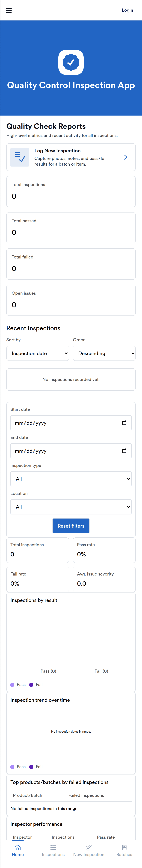Click the Login link

point(127,10)
